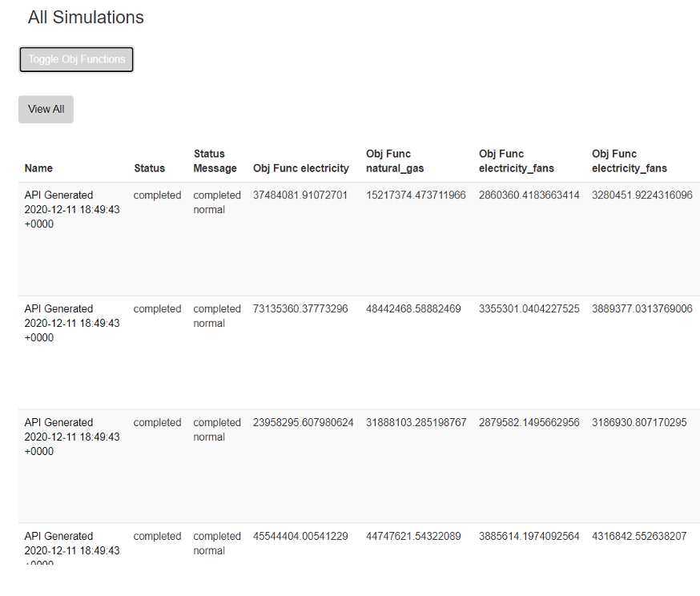The width and height of the screenshot is (700, 596).
Task: Select fans value 3889377.0313769006
Action: coord(642,309)
